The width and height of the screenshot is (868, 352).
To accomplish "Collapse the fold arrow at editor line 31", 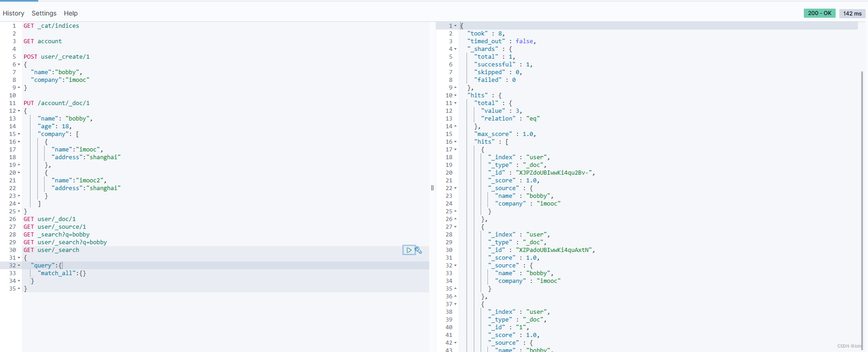I will pos(19,258).
